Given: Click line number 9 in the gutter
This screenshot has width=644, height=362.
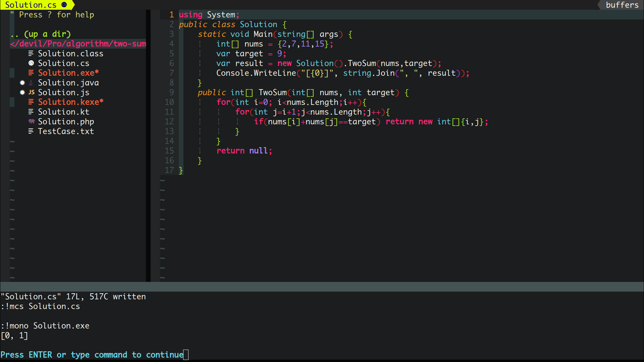Looking at the screenshot, I should [x=171, y=93].
